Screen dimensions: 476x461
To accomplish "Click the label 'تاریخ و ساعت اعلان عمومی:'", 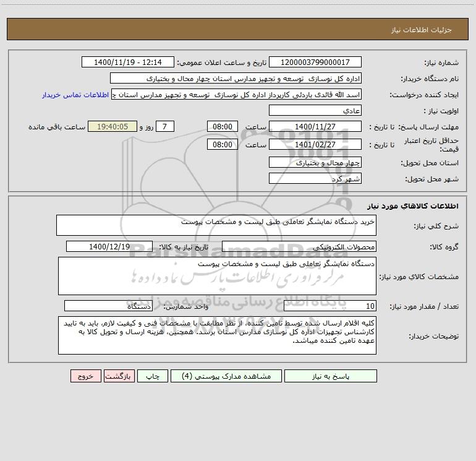I will 221,62.
